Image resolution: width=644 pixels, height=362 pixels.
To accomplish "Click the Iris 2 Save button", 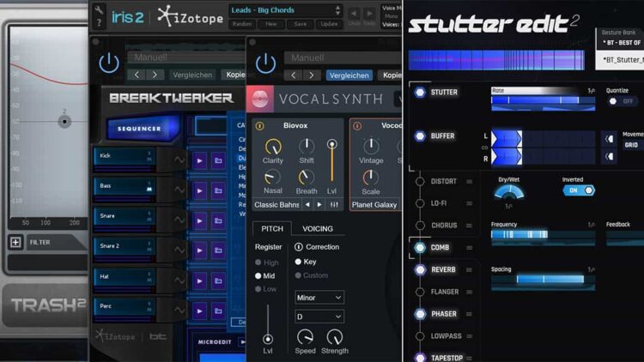I will point(301,24).
